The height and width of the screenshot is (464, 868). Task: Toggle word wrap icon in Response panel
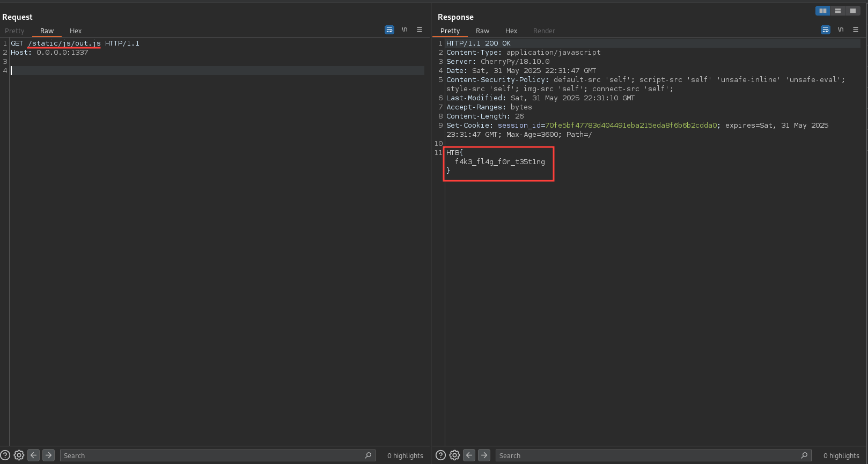coord(826,30)
